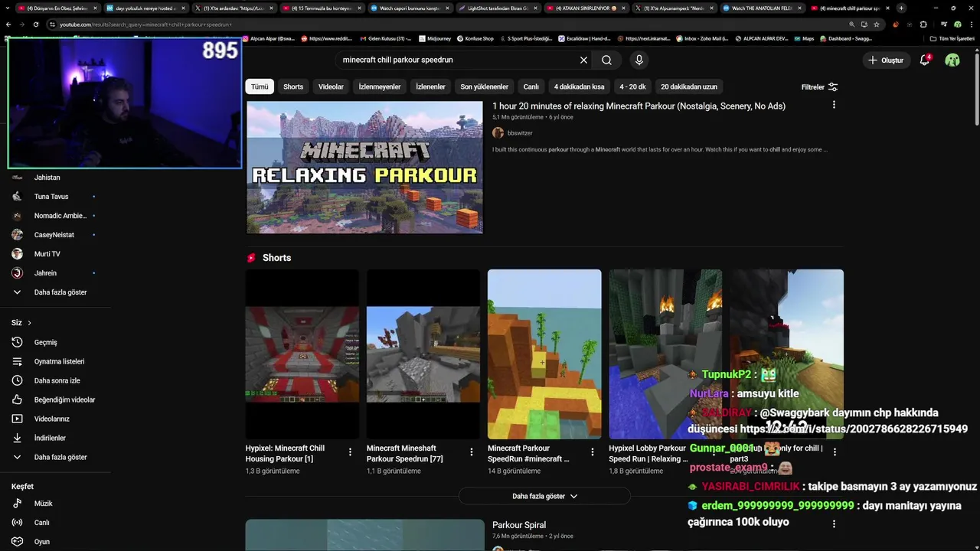Open a new browser tab

click(x=901, y=8)
